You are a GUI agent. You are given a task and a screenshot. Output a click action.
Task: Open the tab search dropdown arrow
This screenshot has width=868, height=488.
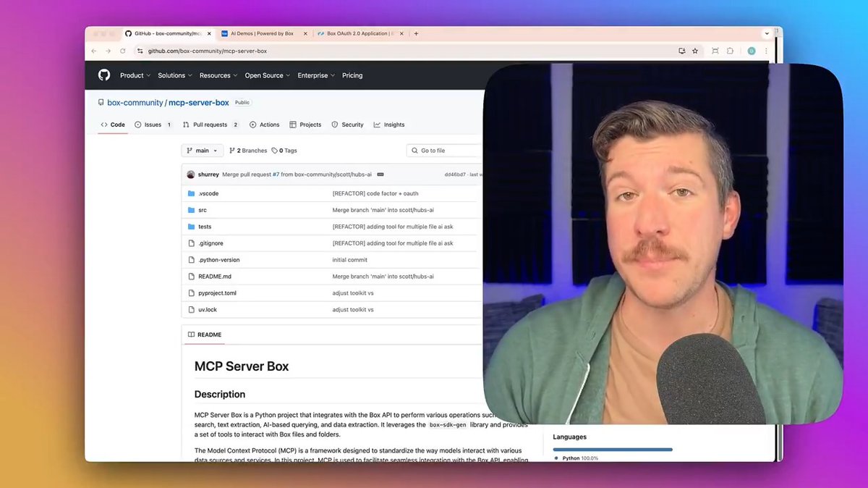[767, 33]
